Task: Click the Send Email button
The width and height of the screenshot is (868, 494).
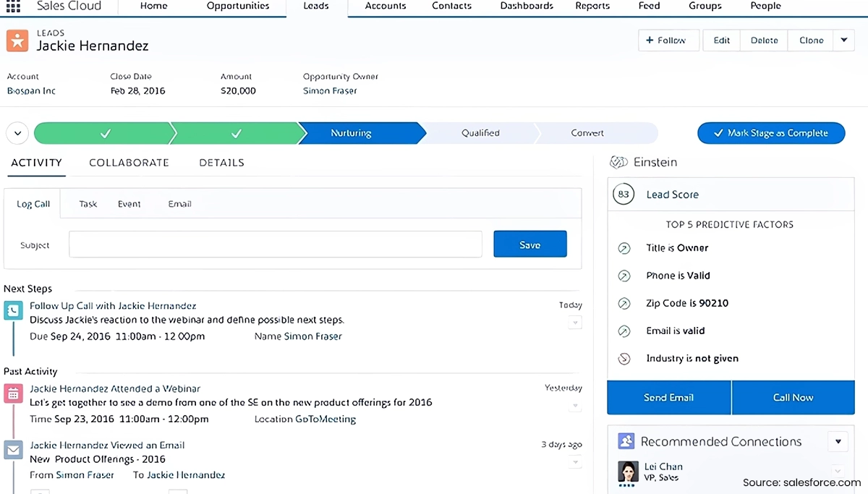Action: coord(669,398)
